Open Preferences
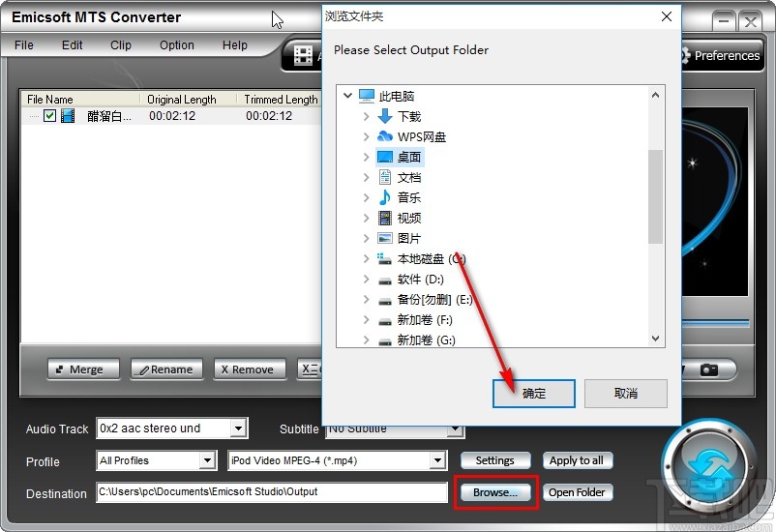 (x=722, y=55)
